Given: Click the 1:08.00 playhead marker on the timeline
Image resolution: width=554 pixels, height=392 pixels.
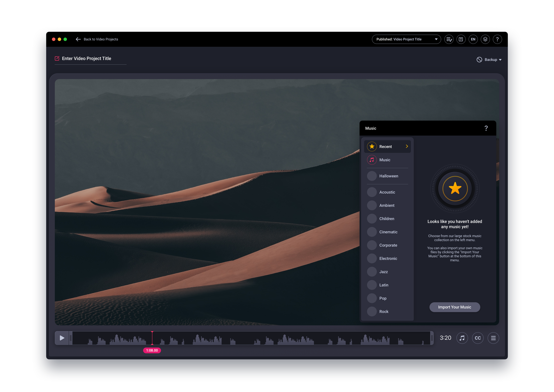Looking at the screenshot, I should 152,350.
